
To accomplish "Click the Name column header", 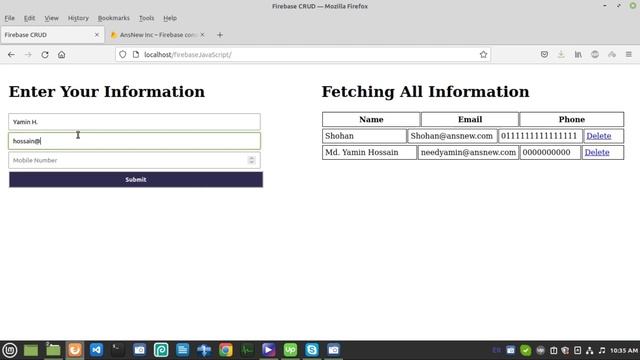I will pos(371,120).
